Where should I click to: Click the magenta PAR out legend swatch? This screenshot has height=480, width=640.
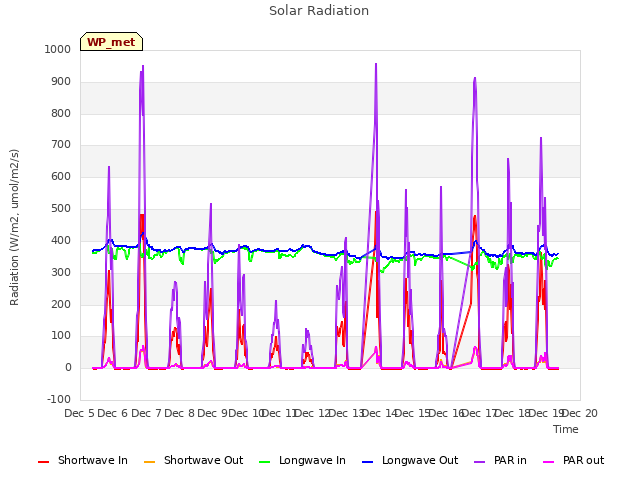[548, 462]
